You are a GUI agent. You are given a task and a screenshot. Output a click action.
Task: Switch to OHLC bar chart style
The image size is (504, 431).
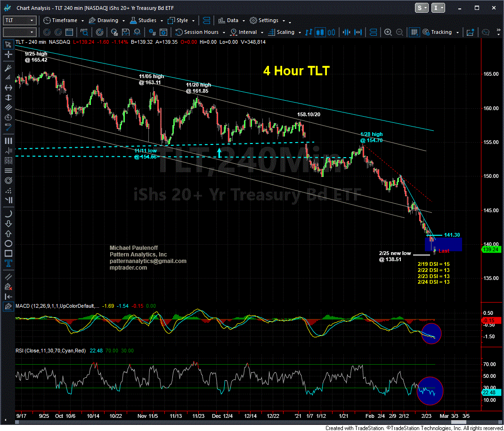click(x=309, y=32)
